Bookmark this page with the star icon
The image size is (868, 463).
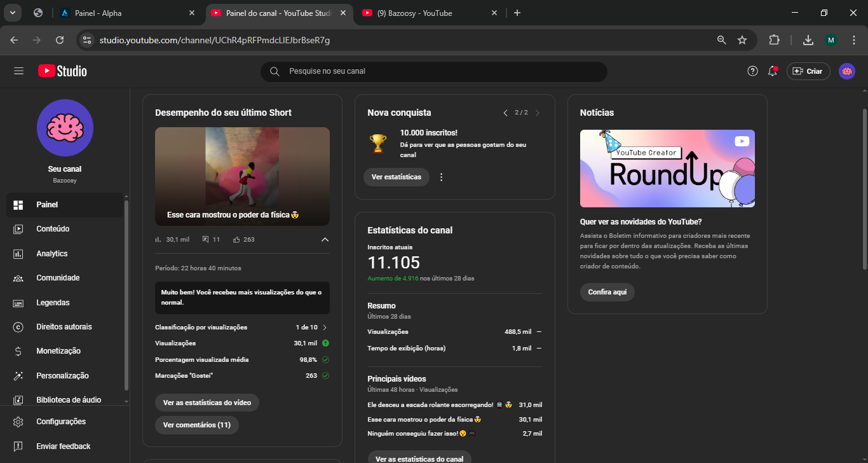point(742,40)
